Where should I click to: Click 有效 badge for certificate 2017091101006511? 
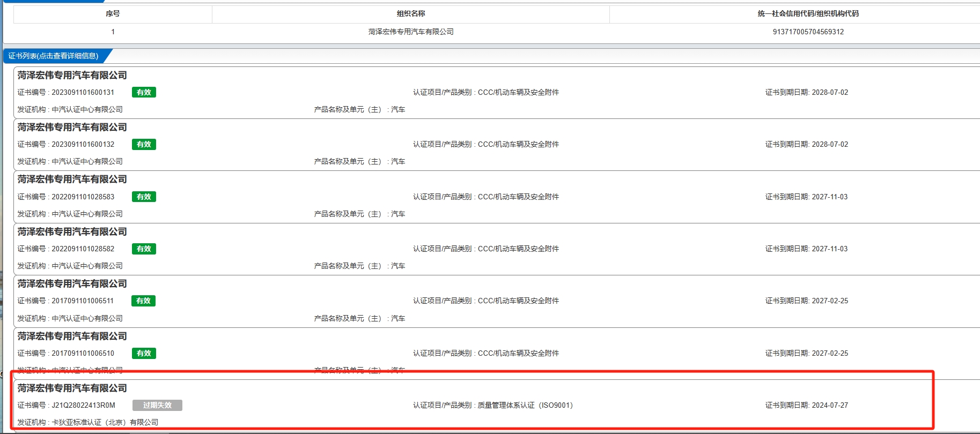click(143, 301)
